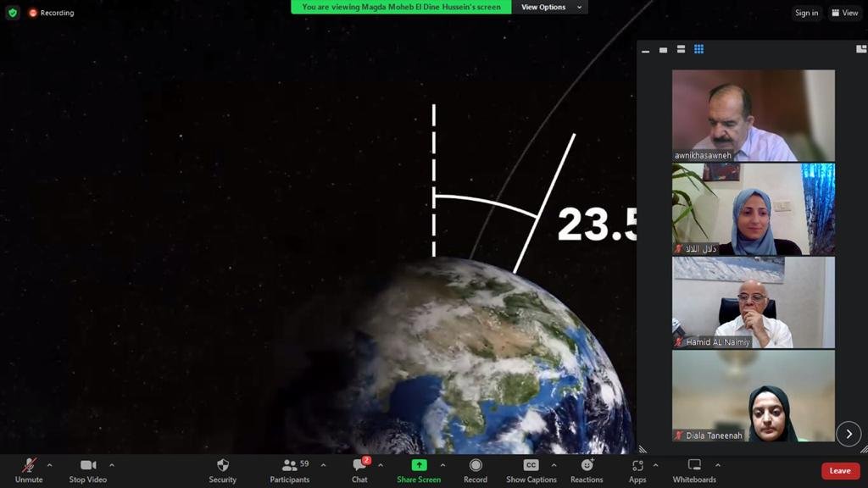Expand audio settings arrow next to Unmute
This screenshot has width=868, height=488.
pyautogui.click(x=50, y=465)
